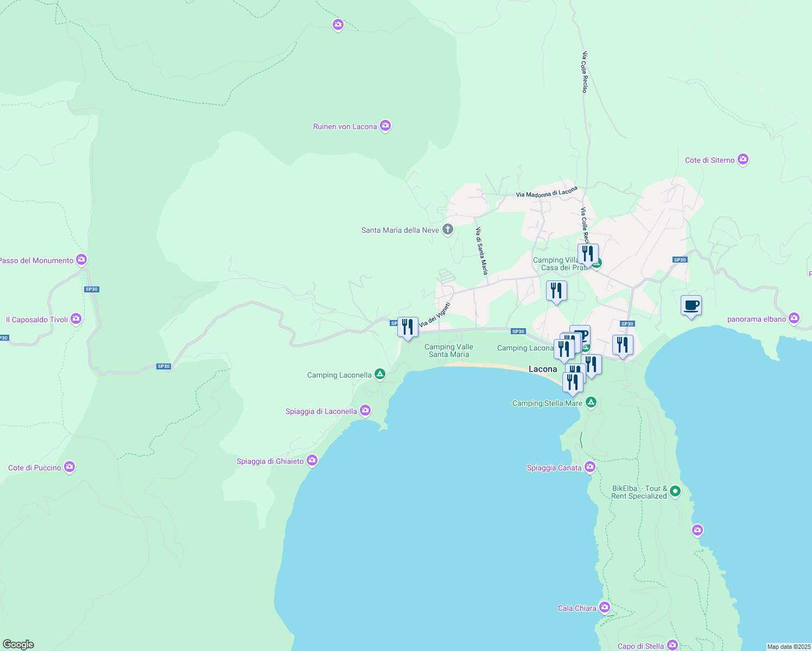Select restaurant pin on Camping Villa Casa dei Prati
Viewport: 812px width, 651px height.
coord(588,254)
